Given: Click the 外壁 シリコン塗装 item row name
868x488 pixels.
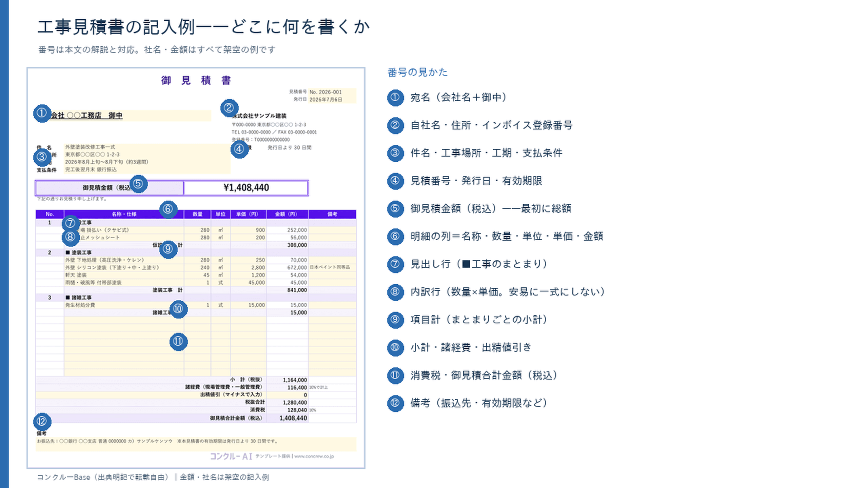Looking at the screenshot, I should pos(112,268).
